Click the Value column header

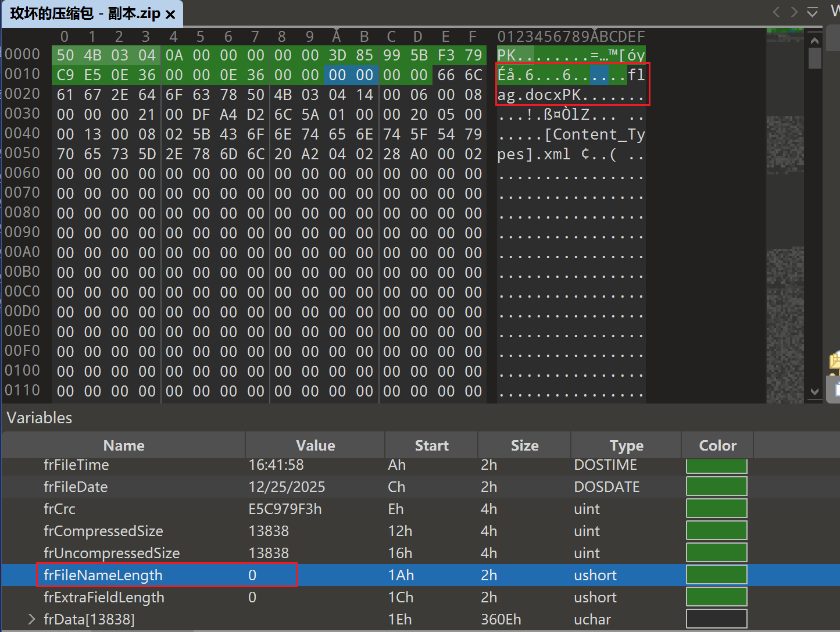315,445
